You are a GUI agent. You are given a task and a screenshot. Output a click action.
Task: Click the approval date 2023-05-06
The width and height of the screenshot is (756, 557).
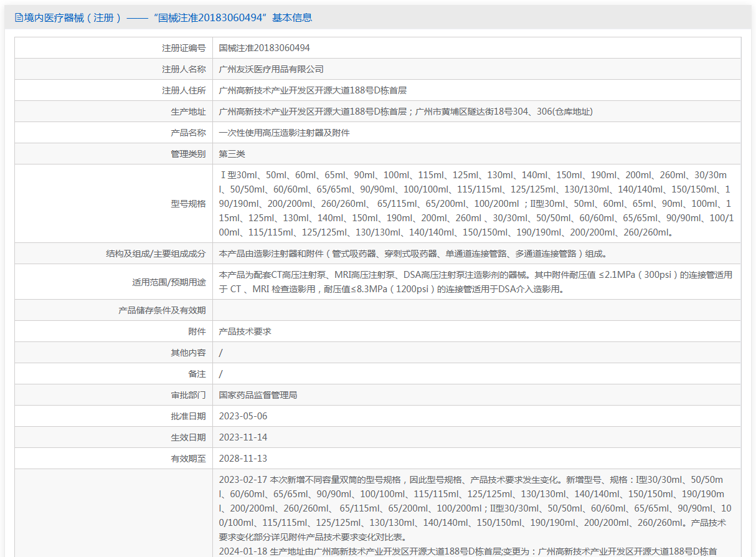[243, 416]
